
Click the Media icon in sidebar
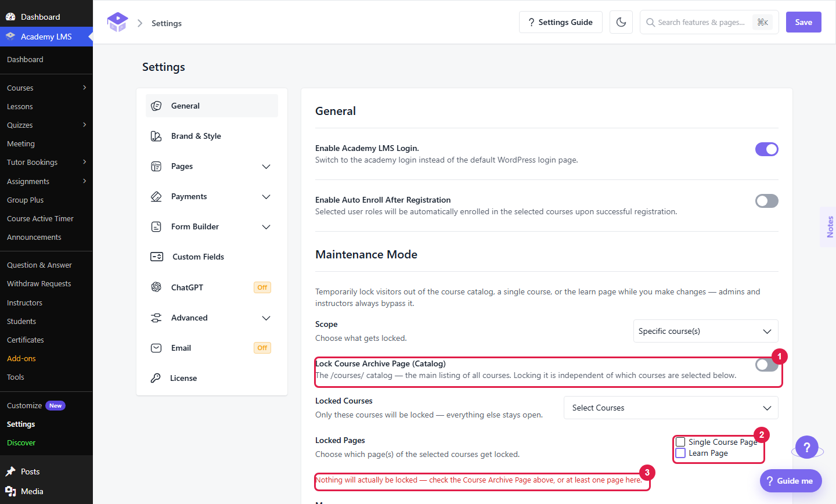tap(10, 491)
